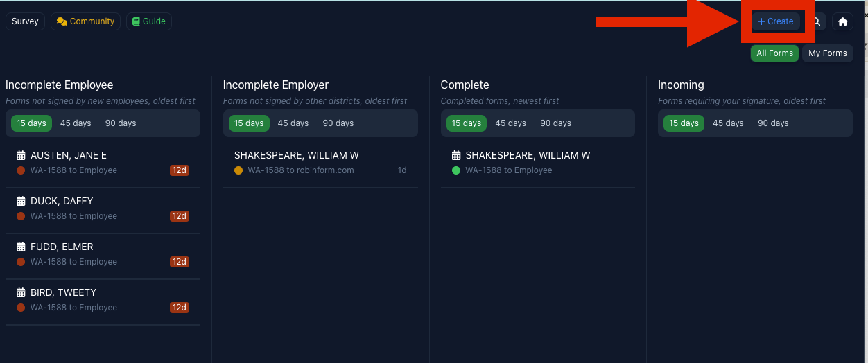Click calendar icon beside FUDD, ELMER

click(21, 247)
